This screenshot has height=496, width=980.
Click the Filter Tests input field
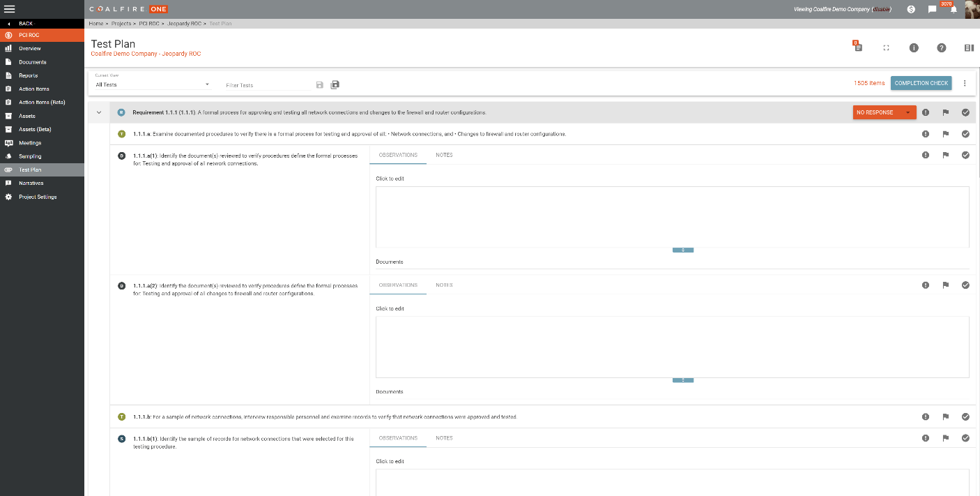tap(268, 85)
